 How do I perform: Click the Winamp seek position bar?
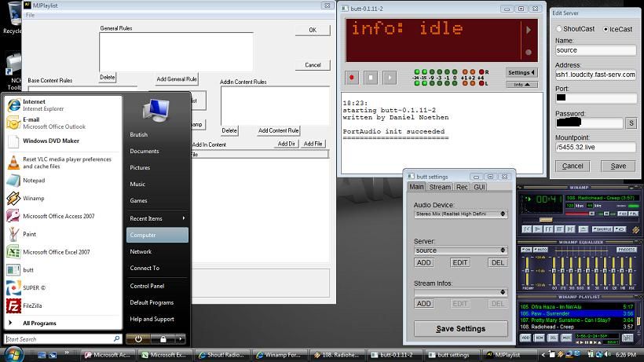click(580, 220)
